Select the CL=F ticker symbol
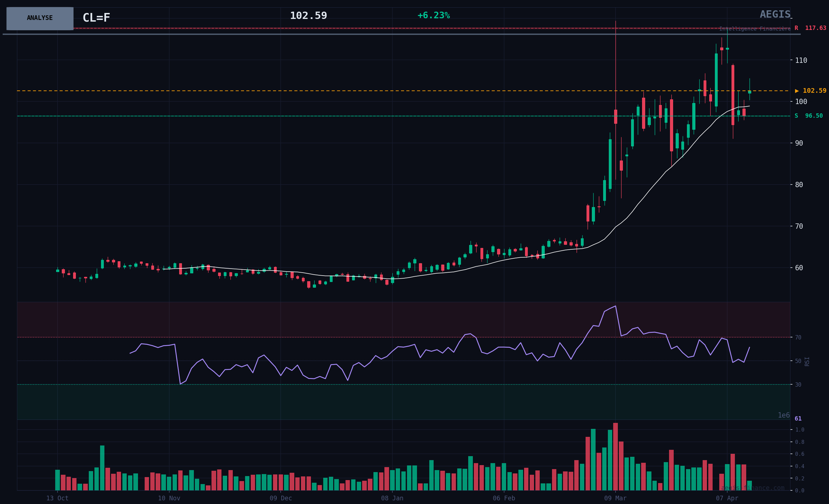The height and width of the screenshot is (504, 829). click(96, 18)
